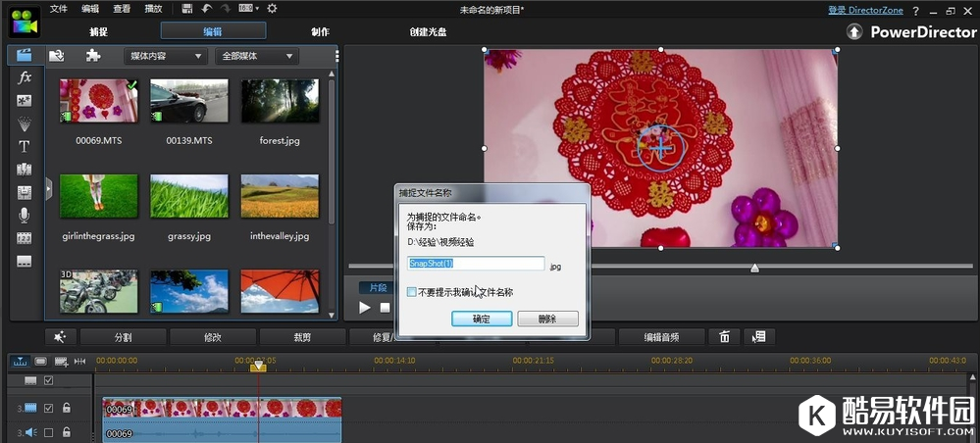Enable the audio track 3 checkbox

(49, 433)
